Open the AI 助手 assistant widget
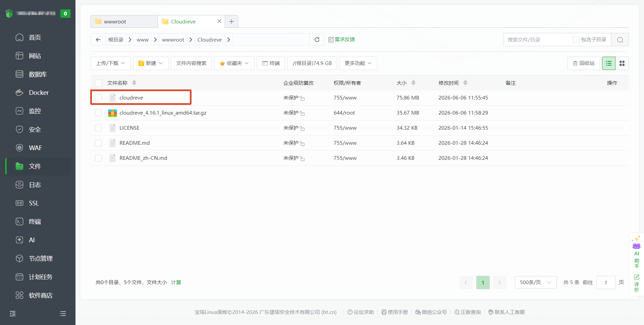This screenshot has width=644, height=325. (636, 253)
